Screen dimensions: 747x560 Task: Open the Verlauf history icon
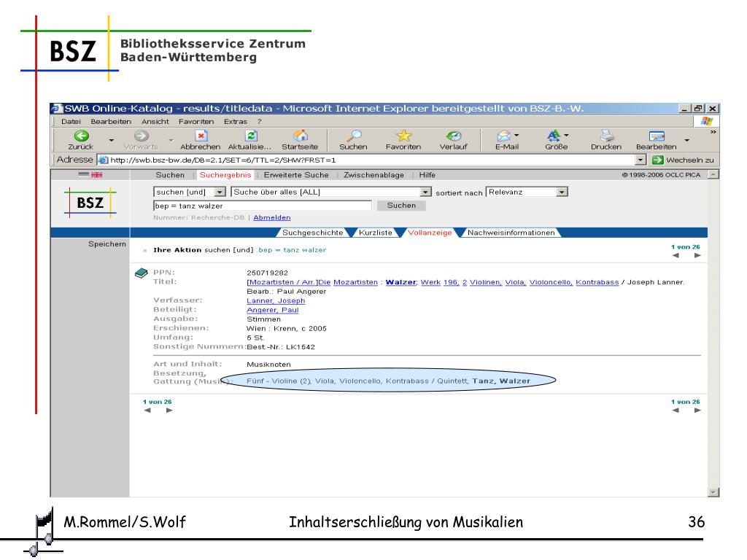(454, 136)
